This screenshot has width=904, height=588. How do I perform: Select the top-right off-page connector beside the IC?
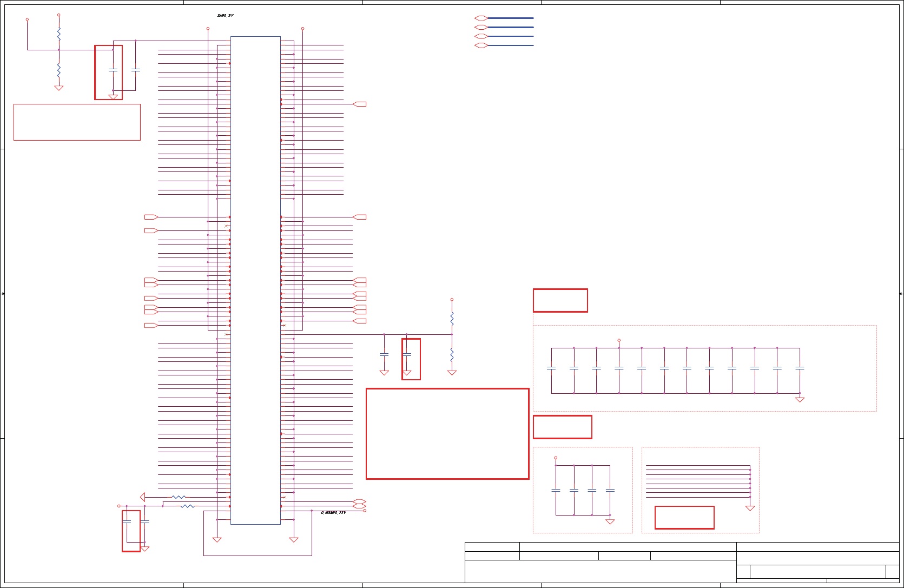coord(359,104)
